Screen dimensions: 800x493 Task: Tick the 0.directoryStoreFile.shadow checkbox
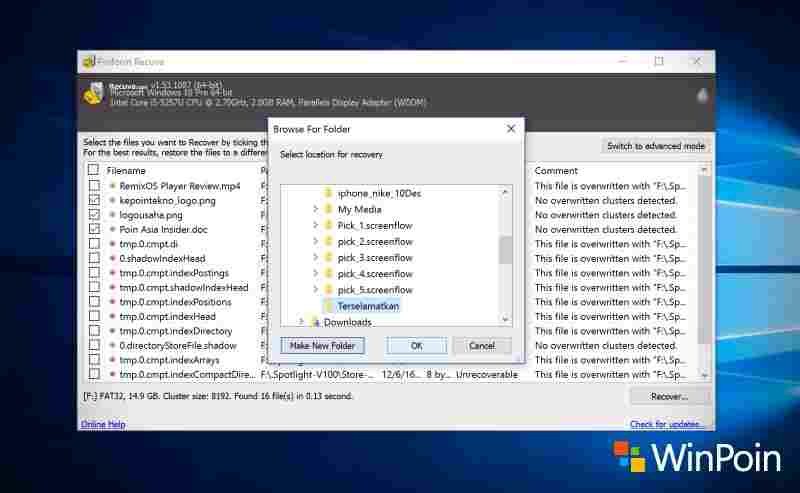click(94, 345)
